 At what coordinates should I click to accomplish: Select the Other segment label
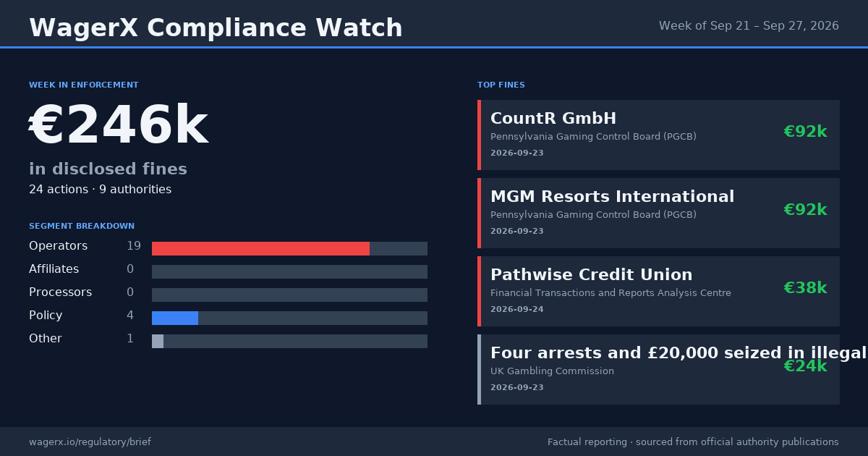pyautogui.click(x=46, y=339)
